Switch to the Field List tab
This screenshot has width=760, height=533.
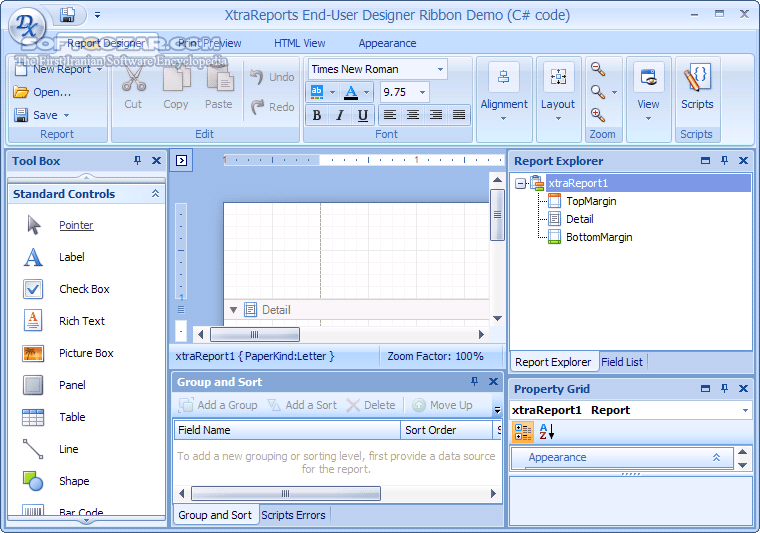(x=622, y=362)
